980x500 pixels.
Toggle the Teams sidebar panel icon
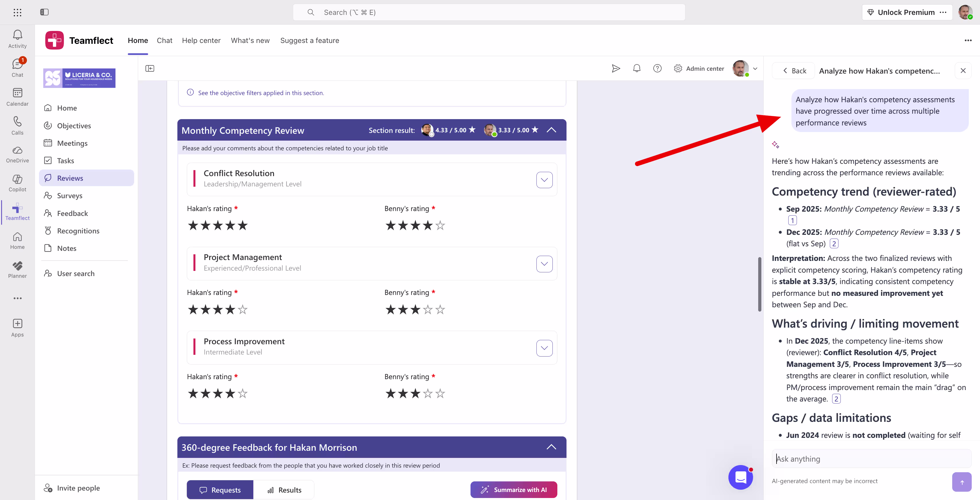(44, 12)
